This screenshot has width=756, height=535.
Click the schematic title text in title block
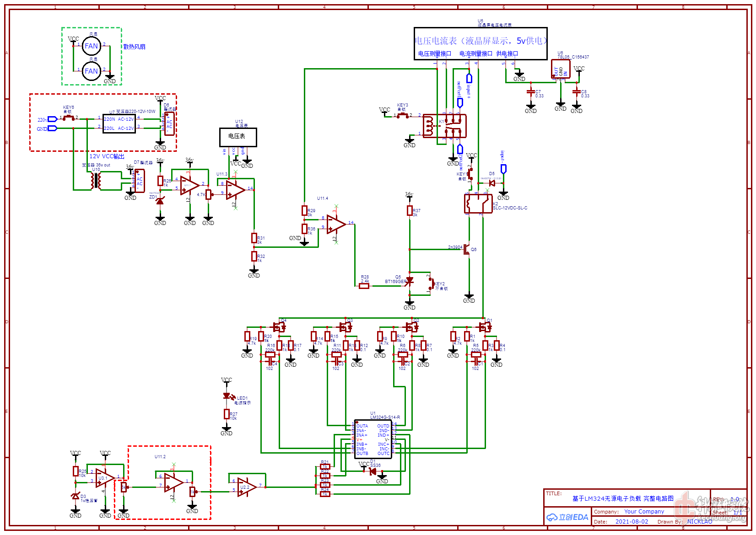(623, 498)
